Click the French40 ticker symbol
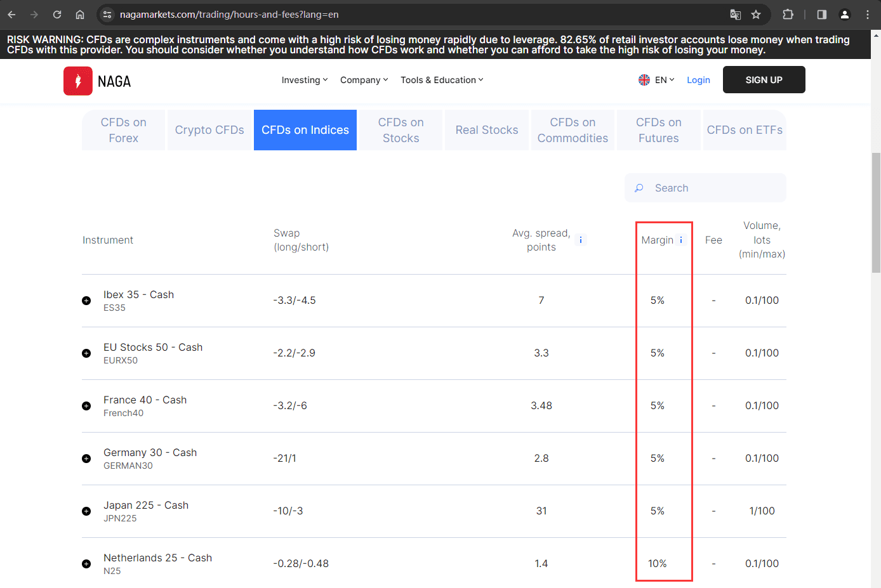Viewport: 881px width, 588px height. click(x=123, y=413)
